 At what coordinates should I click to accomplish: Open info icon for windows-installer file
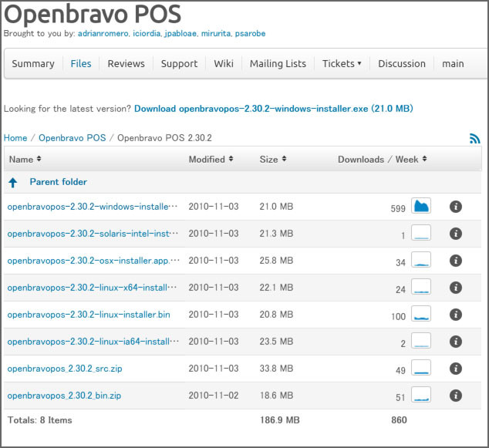pos(456,207)
